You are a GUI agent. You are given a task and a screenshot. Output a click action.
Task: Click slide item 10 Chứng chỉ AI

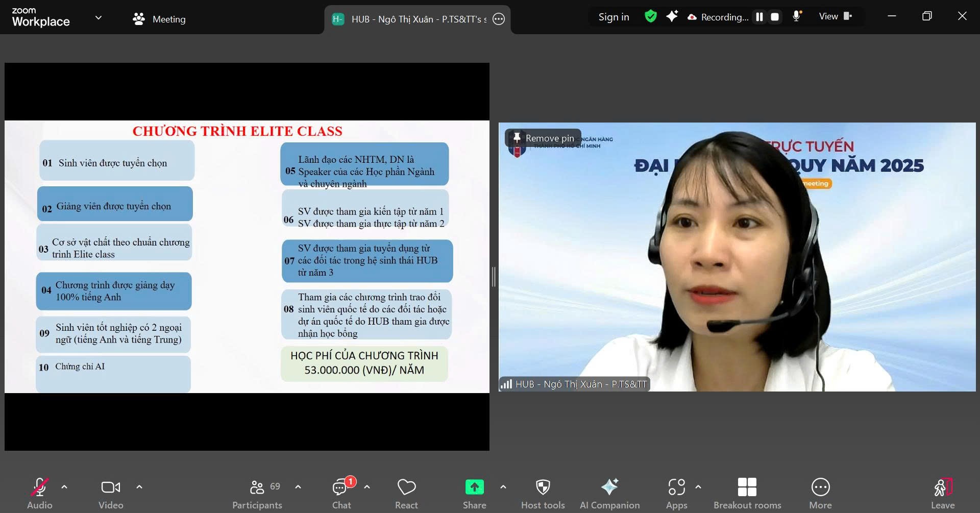(x=113, y=374)
